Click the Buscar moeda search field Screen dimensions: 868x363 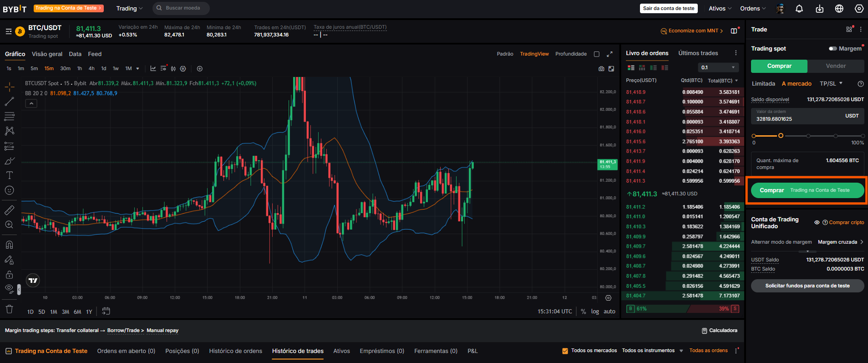(x=181, y=8)
